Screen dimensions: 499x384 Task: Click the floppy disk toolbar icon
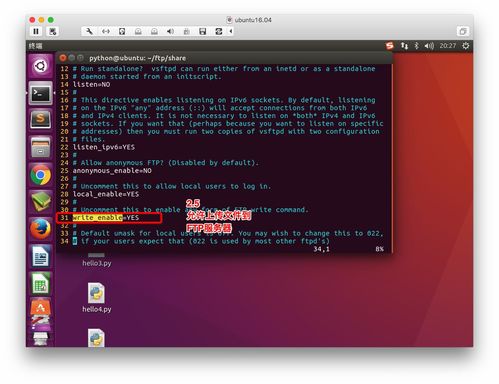pos(202,31)
